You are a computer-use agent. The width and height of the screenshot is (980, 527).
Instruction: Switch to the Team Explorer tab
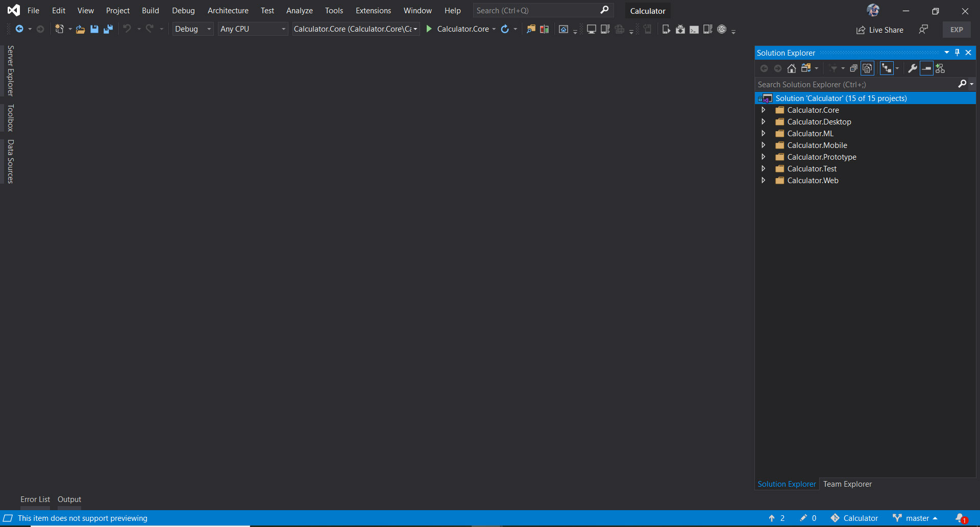tap(847, 484)
